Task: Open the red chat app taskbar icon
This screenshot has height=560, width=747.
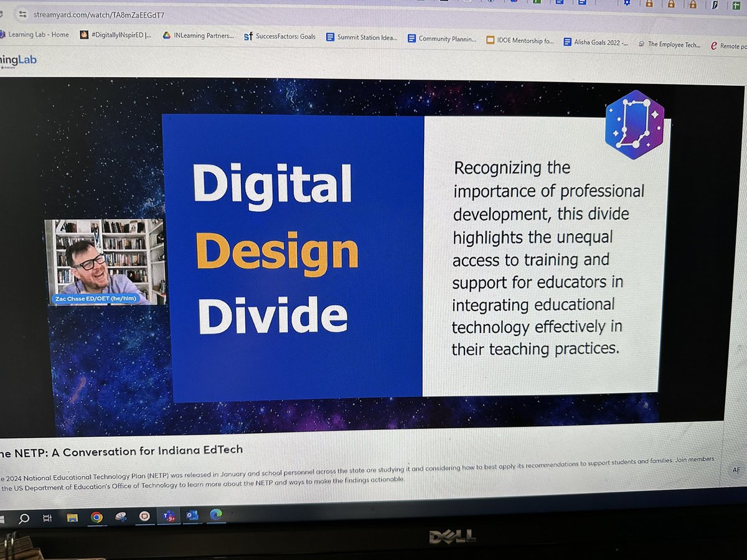Action: 144,516
